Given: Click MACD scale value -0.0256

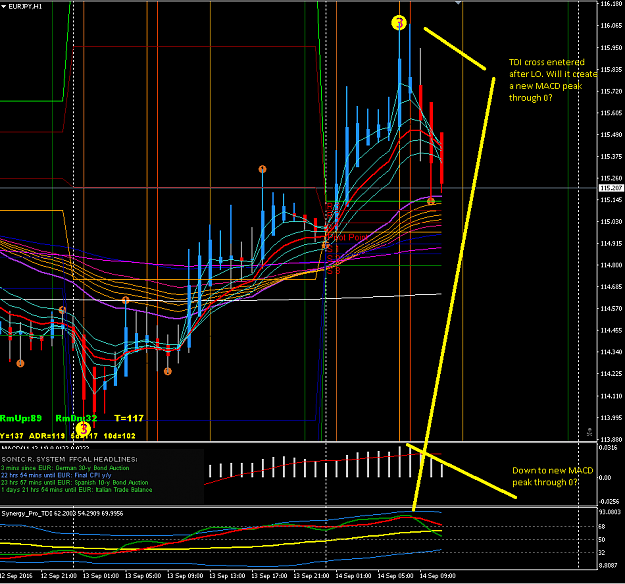Looking at the screenshot, I should tap(609, 501).
